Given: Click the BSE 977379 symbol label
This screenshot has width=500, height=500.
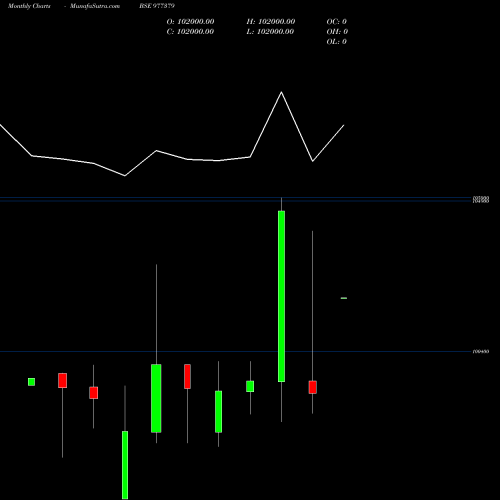Looking at the screenshot, I should click(157, 6).
